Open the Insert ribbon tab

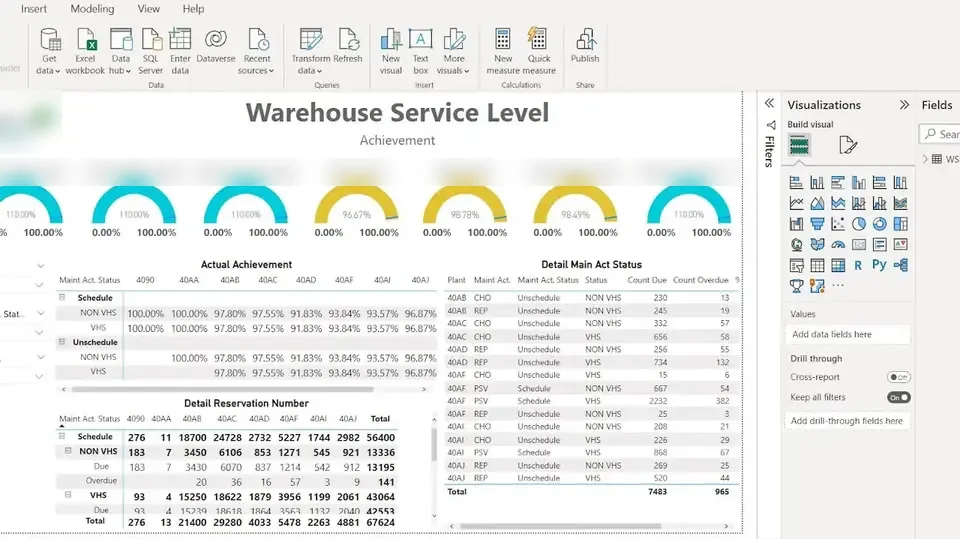pyautogui.click(x=34, y=9)
